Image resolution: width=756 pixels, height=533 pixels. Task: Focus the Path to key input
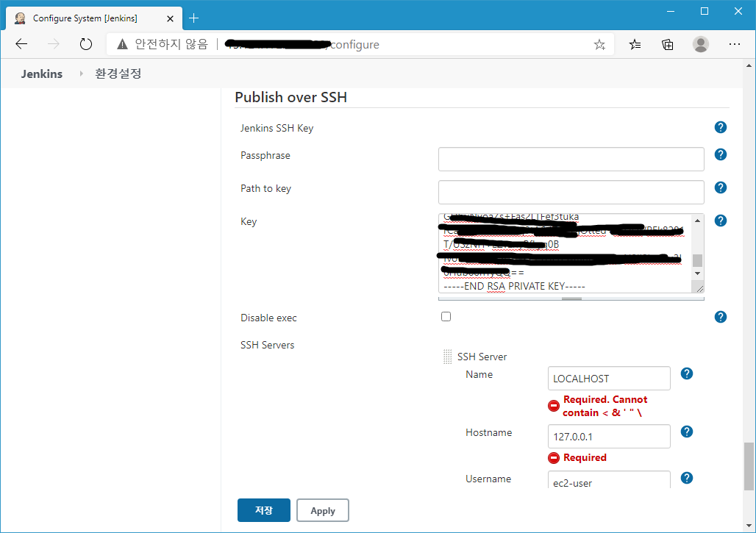tap(571, 193)
